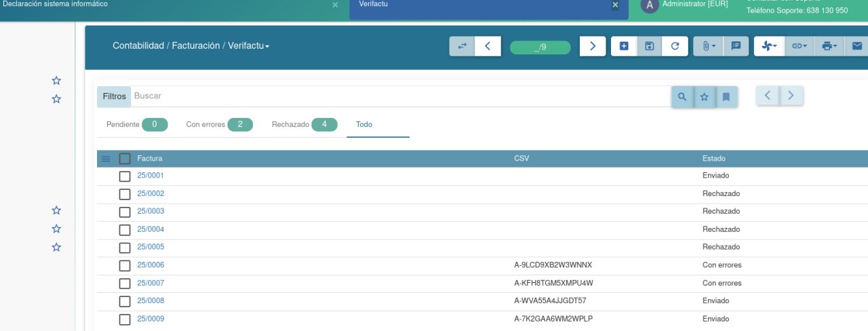Image resolution: width=868 pixels, height=331 pixels.
Task: Click the star favorite filter icon
Action: click(704, 97)
